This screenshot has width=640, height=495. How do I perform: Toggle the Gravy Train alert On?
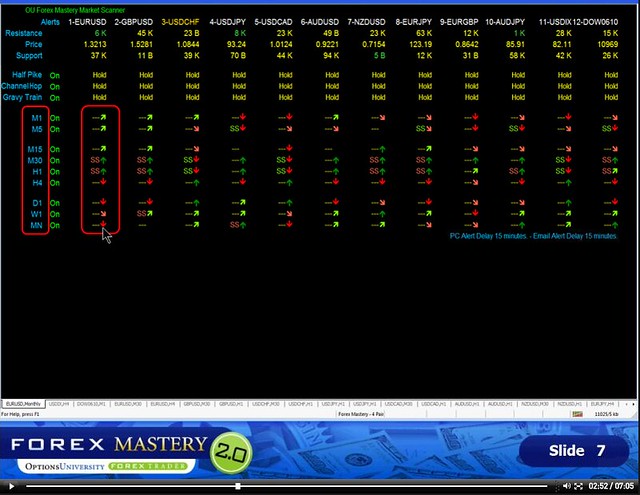(x=55, y=98)
